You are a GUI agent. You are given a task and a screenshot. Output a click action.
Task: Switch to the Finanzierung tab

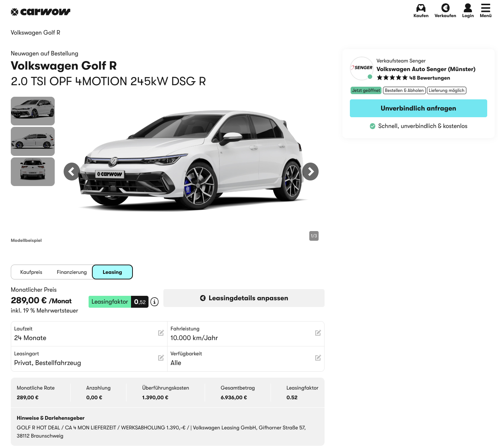point(71,272)
